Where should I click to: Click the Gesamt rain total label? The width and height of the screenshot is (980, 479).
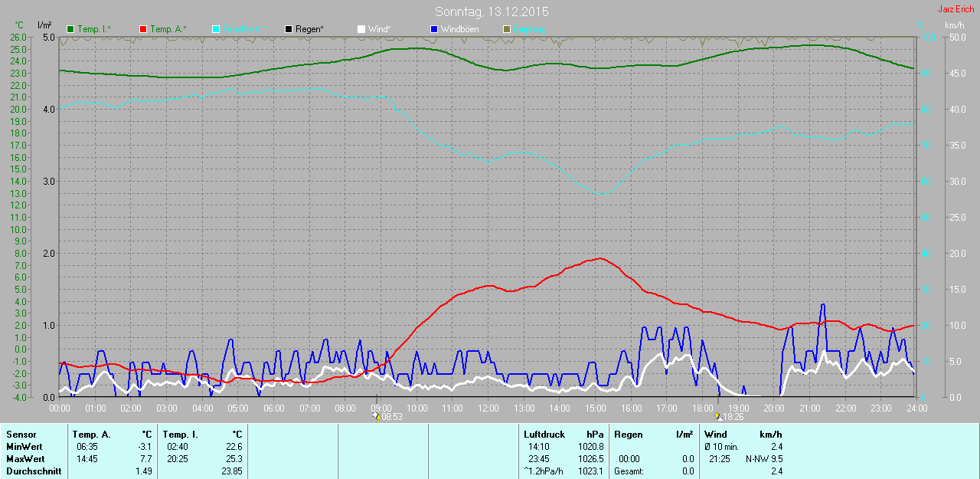point(629,471)
